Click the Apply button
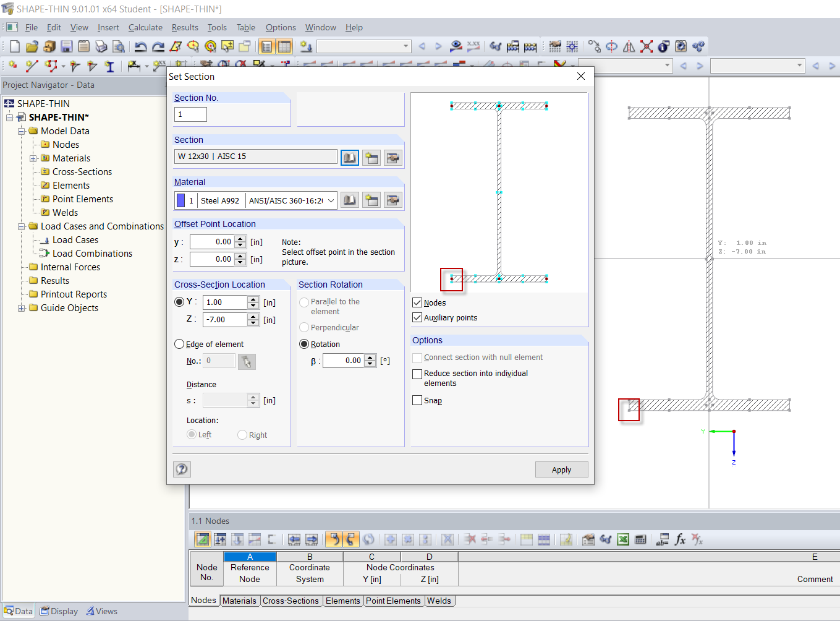This screenshot has height=621, width=840. click(561, 469)
